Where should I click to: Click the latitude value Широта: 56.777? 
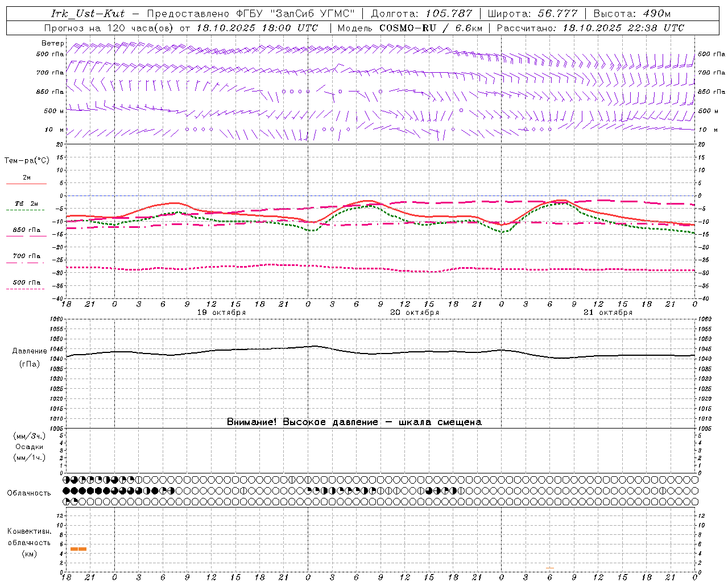click(532, 14)
